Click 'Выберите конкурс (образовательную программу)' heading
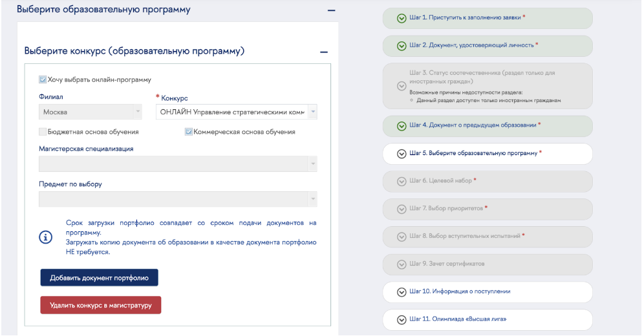Screen dimensions: 644x336 click(134, 51)
